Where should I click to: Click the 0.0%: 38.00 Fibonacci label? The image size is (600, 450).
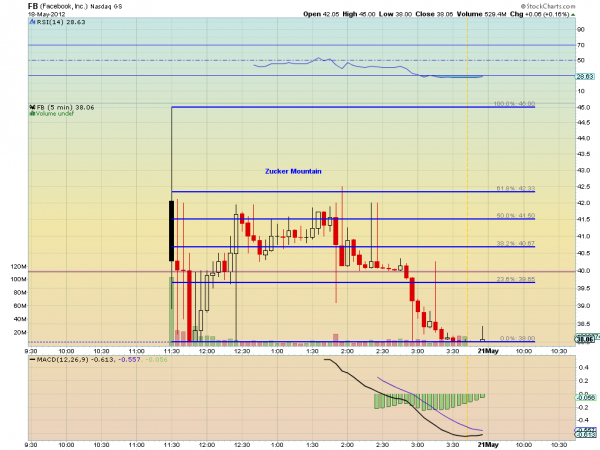coord(517,339)
